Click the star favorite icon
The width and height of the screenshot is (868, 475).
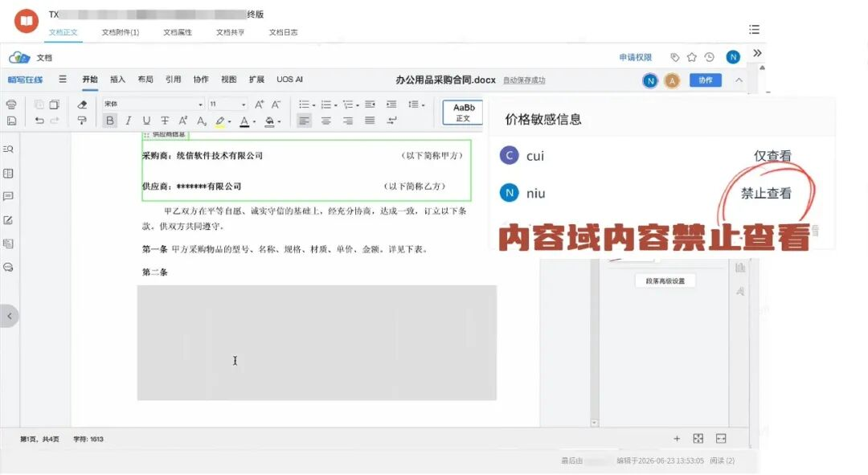click(692, 57)
